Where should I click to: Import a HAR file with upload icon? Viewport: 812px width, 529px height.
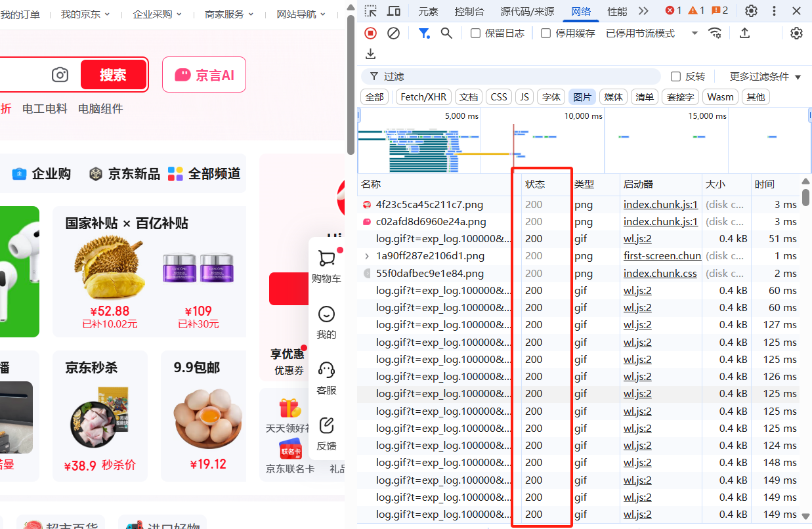point(744,33)
